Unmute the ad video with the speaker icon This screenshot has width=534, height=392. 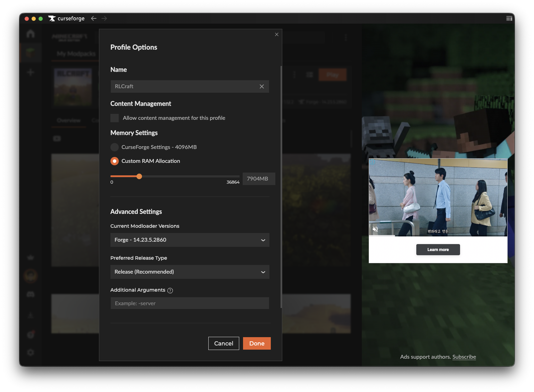375,229
